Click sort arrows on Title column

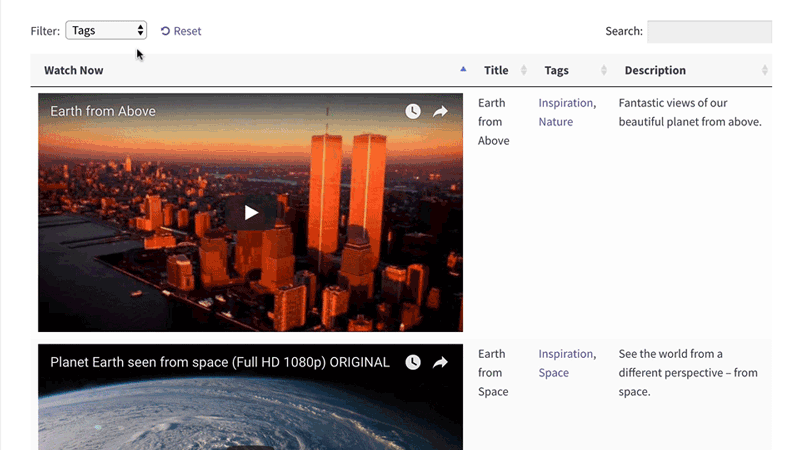coord(524,70)
